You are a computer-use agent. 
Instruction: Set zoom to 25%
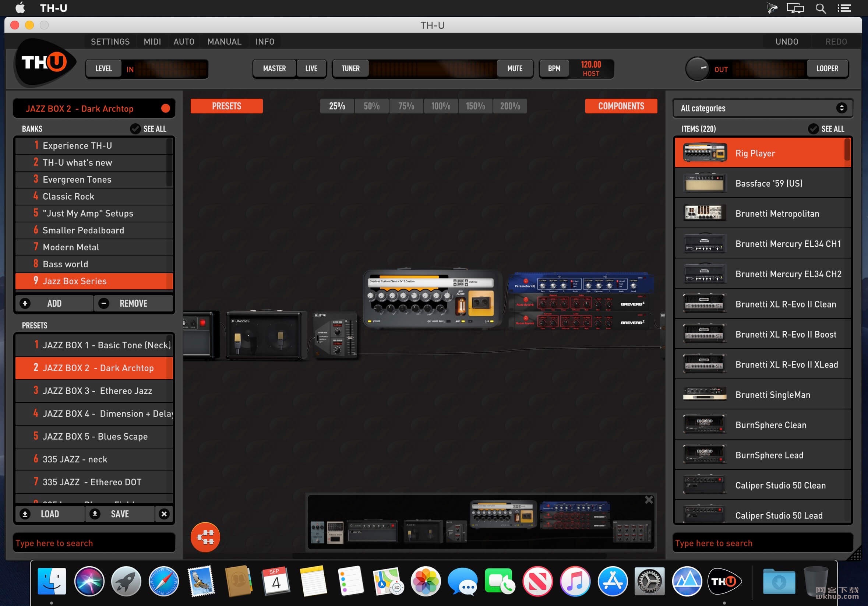pyautogui.click(x=337, y=106)
